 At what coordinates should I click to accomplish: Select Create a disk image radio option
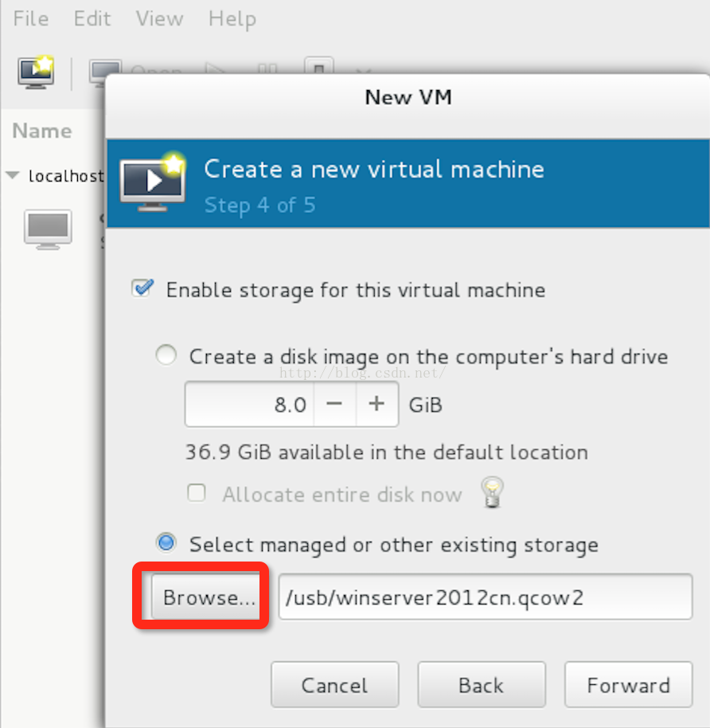pyautogui.click(x=166, y=355)
